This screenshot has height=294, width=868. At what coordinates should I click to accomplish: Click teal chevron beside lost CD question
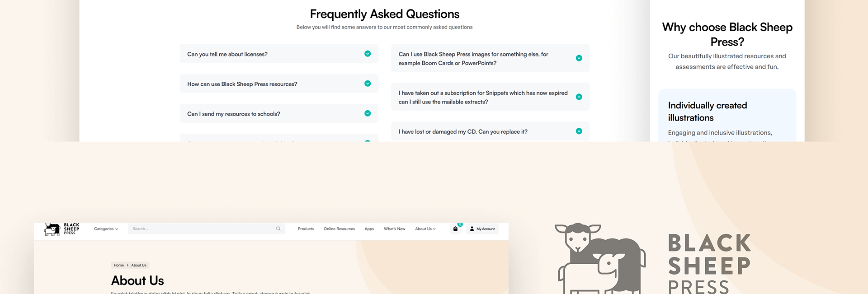(579, 131)
